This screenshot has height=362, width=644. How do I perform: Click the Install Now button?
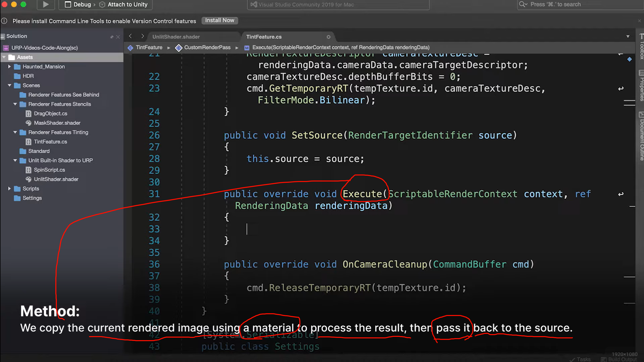pyautogui.click(x=220, y=20)
